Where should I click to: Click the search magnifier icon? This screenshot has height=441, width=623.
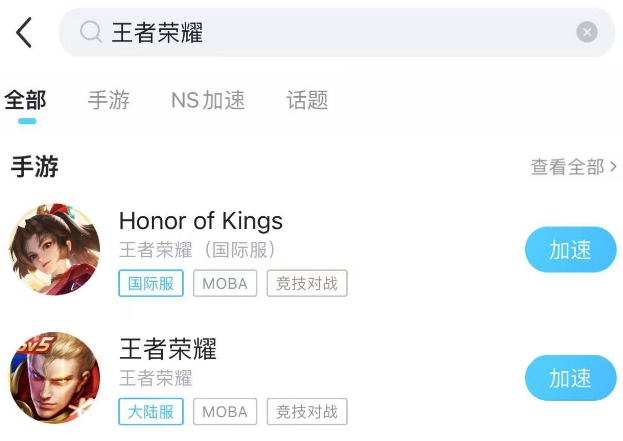coord(91,33)
